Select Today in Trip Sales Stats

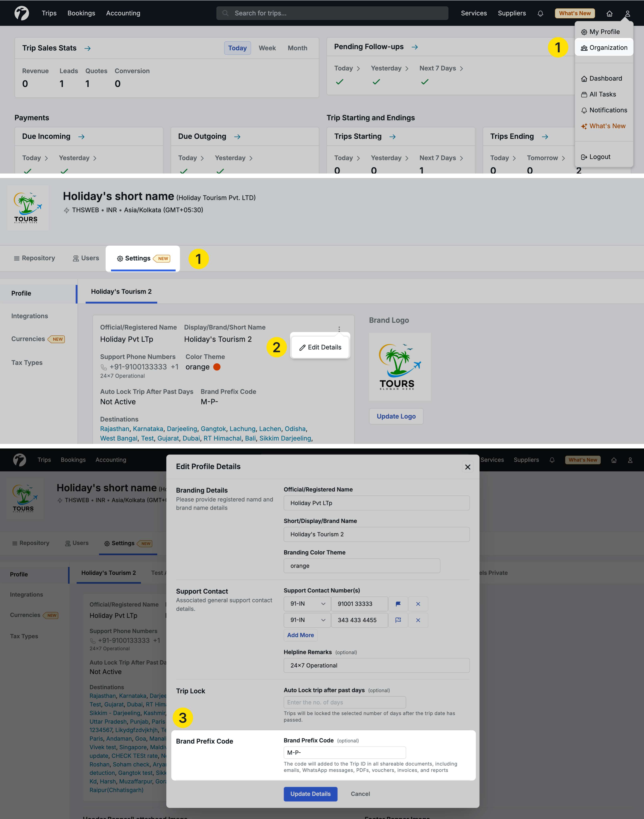click(x=237, y=48)
